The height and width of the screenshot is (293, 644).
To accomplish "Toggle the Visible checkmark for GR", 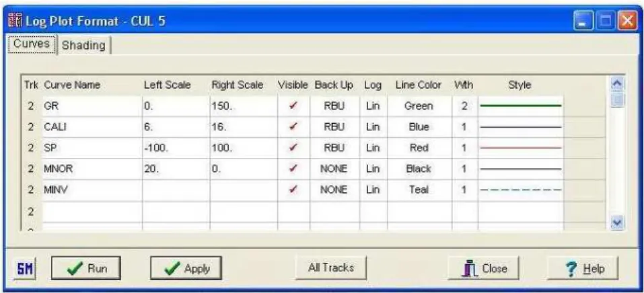I will point(293,106).
